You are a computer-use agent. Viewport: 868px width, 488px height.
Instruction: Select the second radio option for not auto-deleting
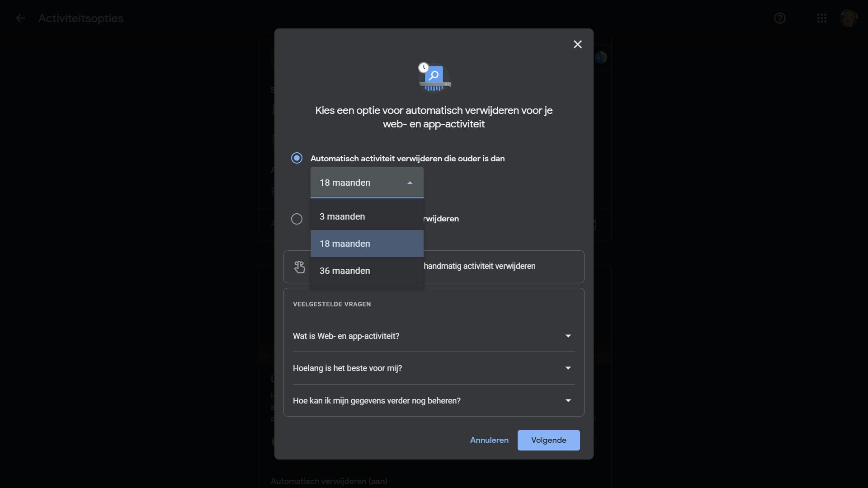click(x=297, y=219)
